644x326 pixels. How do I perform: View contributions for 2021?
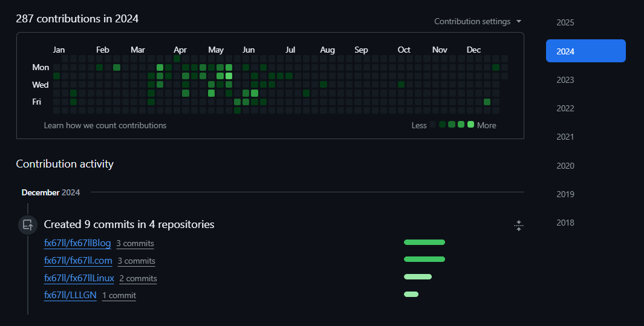click(x=565, y=137)
